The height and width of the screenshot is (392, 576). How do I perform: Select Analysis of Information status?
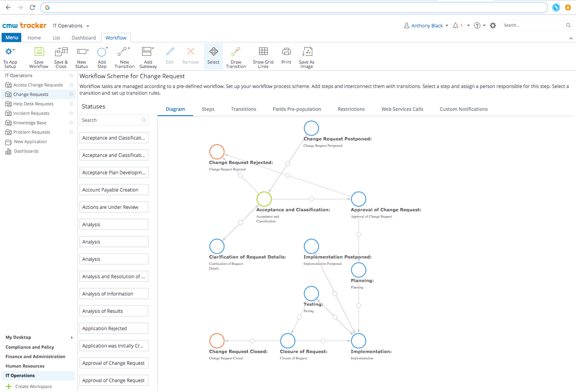point(114,294)
